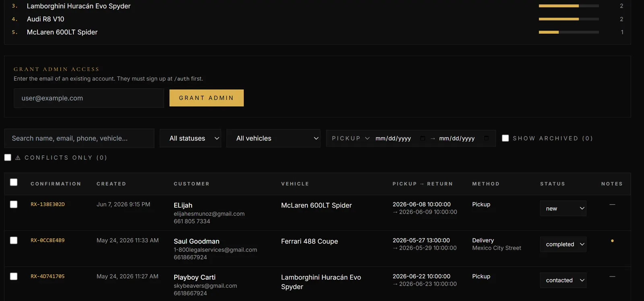The image size is (644, 301).
Task: Click delivery address Mexico City Street
Action: (x=497, y=248)
